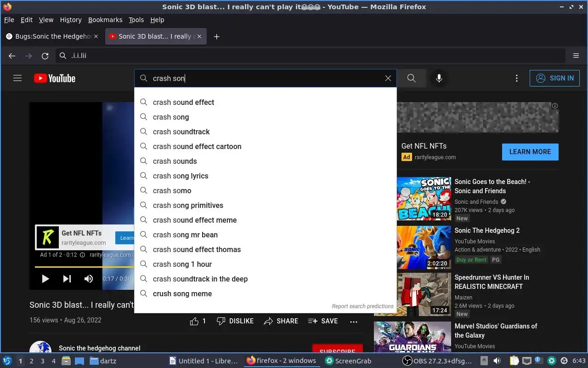Open the File menu
This screenshot has width=588, height=368.
(x=9, y=20)
